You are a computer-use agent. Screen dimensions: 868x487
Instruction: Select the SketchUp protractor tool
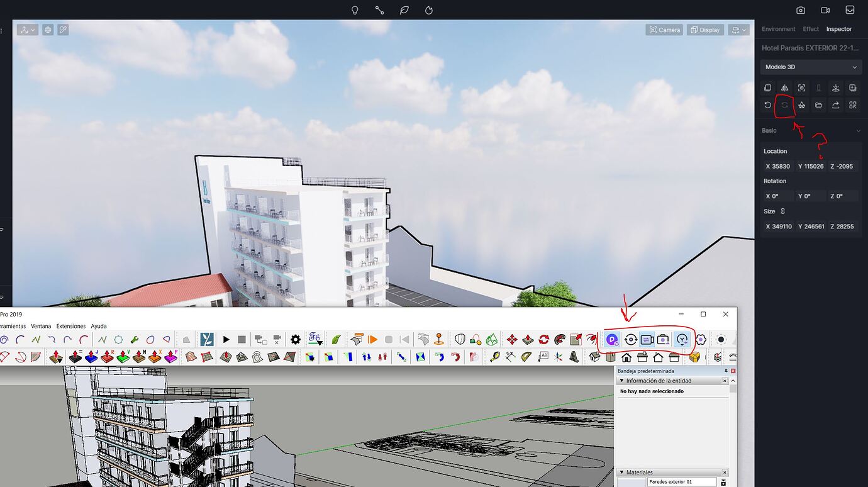526,357
